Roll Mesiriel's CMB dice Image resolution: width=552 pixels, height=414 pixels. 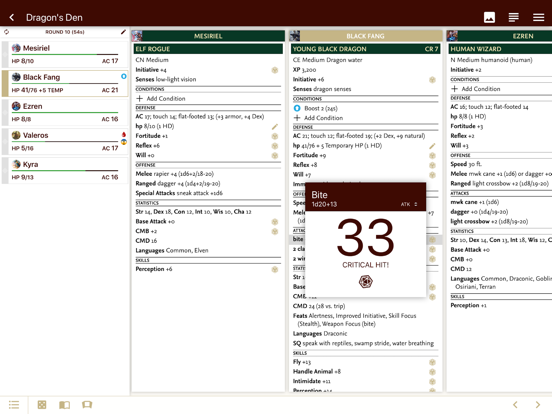pyautogui.click(x=275, y=231)
